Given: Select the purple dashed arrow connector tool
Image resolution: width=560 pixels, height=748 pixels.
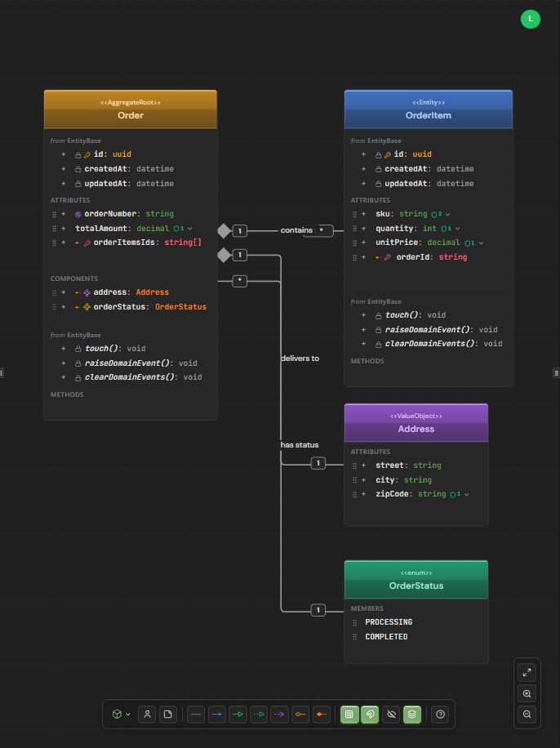Looking at the screenshot, I should pos(279,714).
